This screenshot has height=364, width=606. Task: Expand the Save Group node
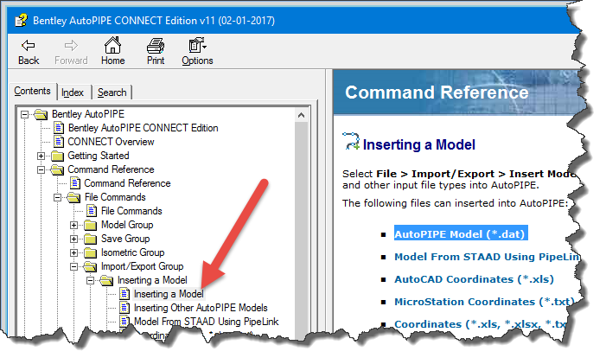coord(73,239)
